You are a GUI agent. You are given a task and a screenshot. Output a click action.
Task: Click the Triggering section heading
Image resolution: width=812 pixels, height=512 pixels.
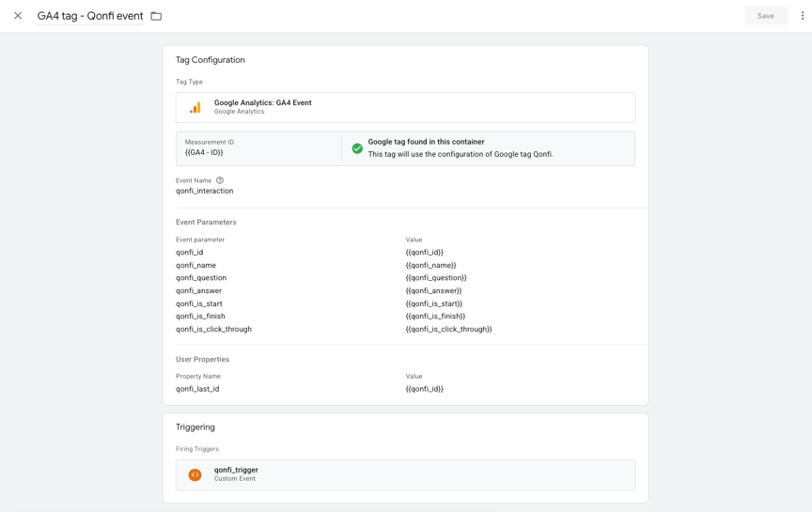point(195,427)
